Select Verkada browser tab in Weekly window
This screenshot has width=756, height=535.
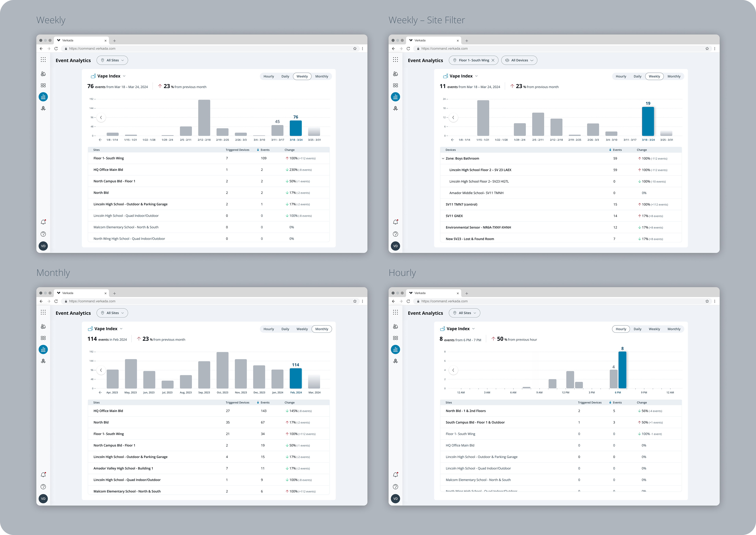tap(82, 41)
